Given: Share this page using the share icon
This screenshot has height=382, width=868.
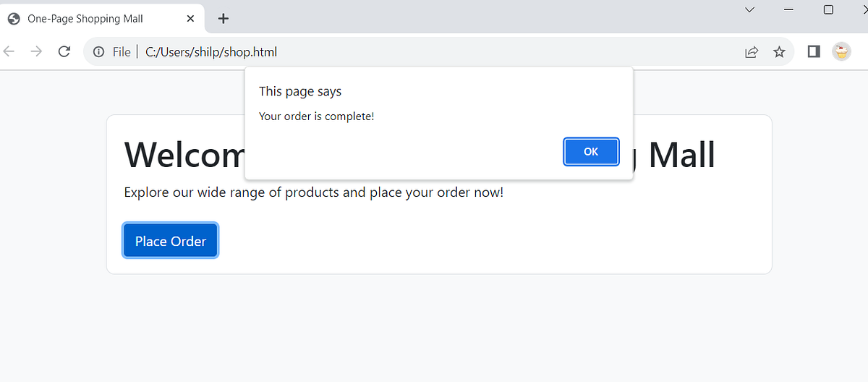Looking at the screenshot, I should pyautogui.click(x=752, y=52).
